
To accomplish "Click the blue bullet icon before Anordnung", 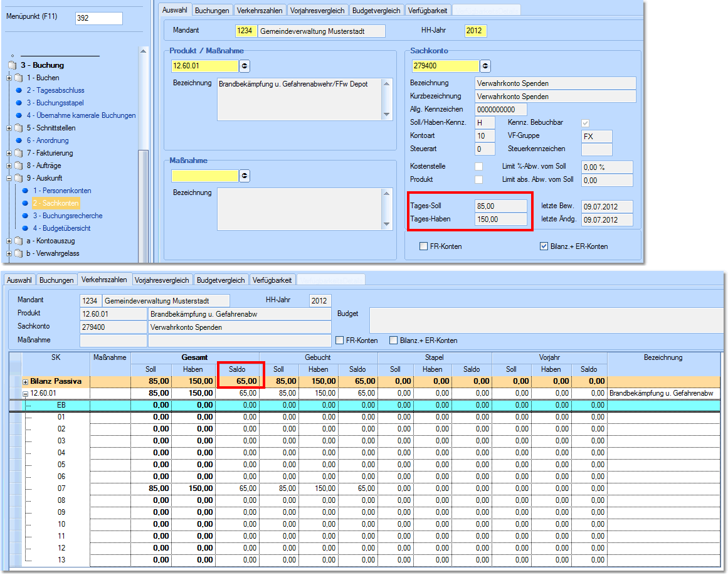I will pyautogui.click(x=19, y=140).
